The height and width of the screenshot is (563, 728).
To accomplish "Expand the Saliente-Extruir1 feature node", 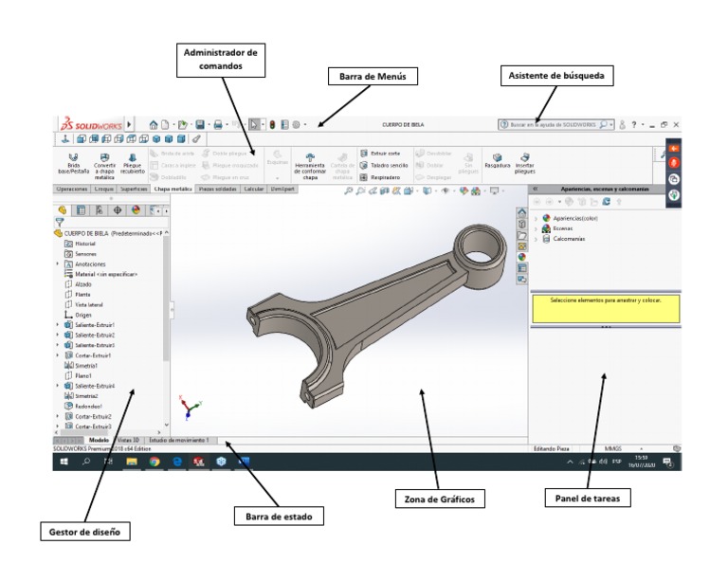I will (x=58, y=325).
